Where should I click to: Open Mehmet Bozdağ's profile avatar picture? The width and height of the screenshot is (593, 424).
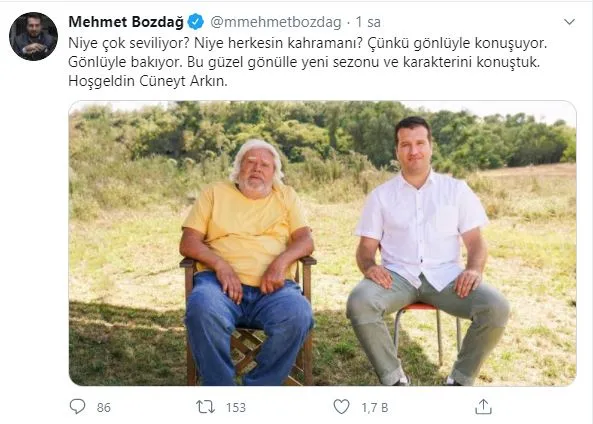point(33,36)
